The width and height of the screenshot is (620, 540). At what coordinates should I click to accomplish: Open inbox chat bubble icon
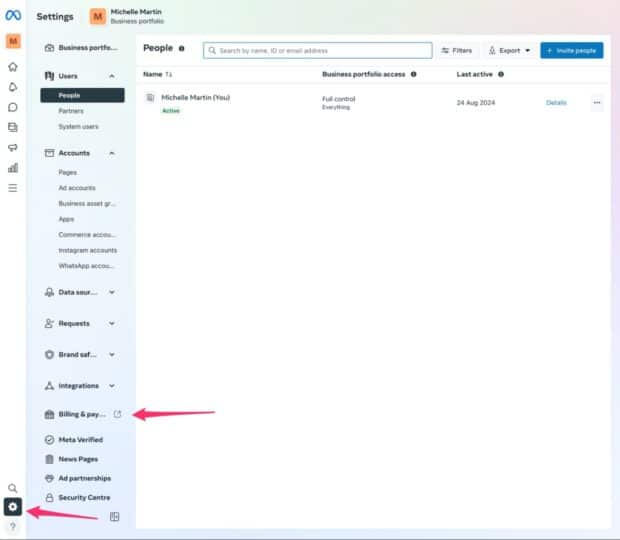click(x=13, y=107)
